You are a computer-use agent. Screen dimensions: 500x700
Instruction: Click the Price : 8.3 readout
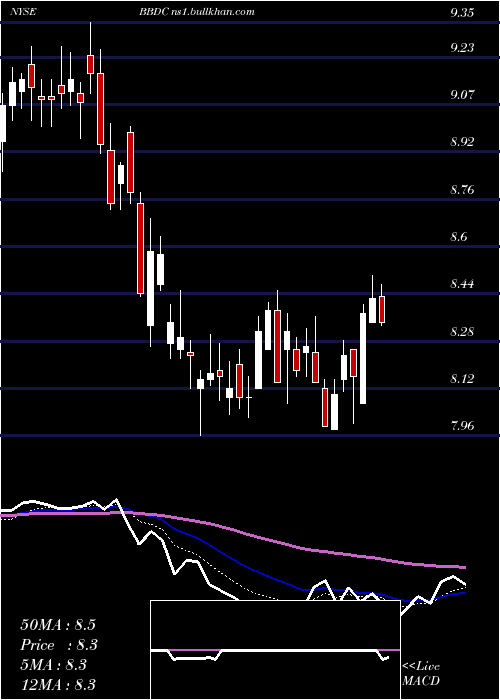59,645
